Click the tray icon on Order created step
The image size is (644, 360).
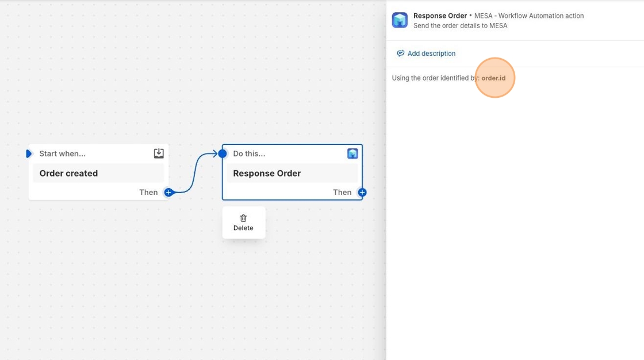pyautogui.click(x=159, y=154)
